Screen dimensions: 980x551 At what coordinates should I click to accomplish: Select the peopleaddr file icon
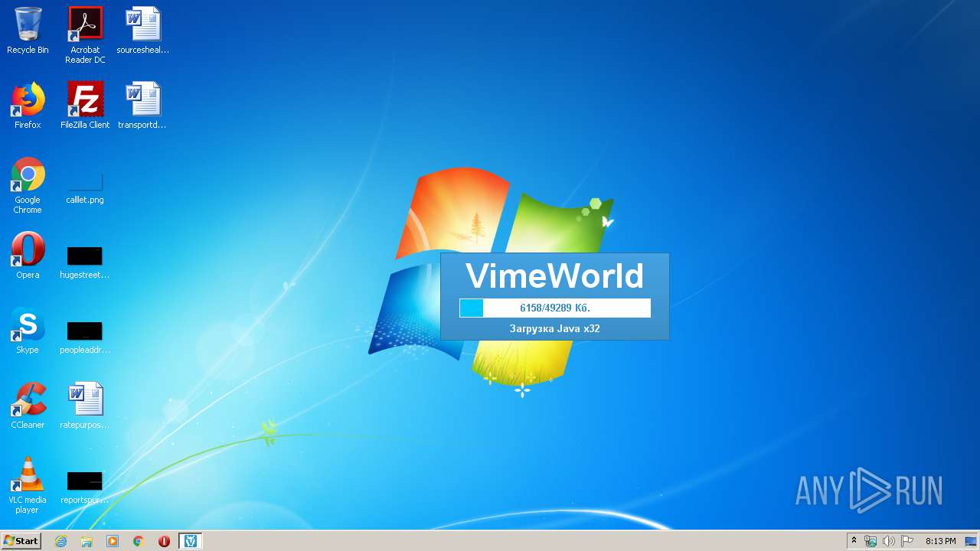pos(85,337)
